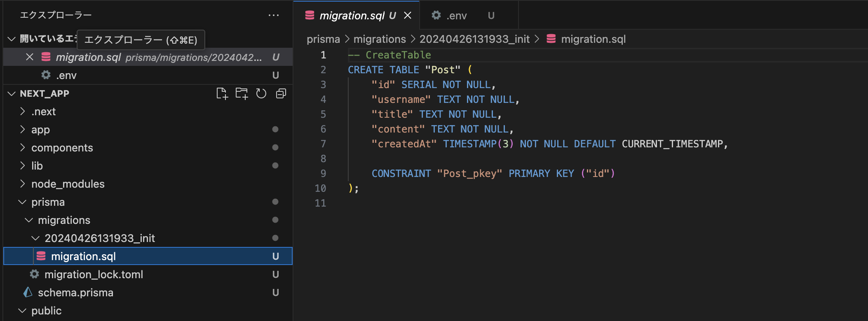The width and height of the screenshot is (868, 321).
Task: Collapse the open editors section
Action: 12,39
